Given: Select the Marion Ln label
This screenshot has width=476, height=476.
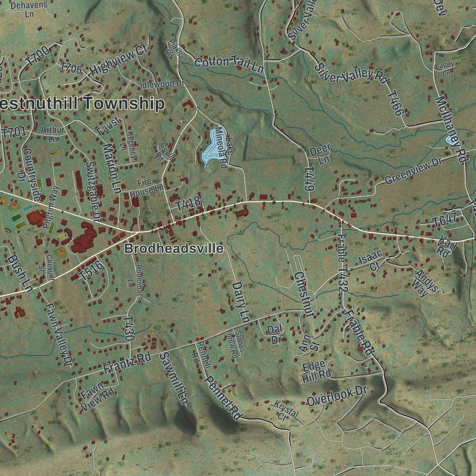Looking at the screenshot, I should tap(111, 169).
